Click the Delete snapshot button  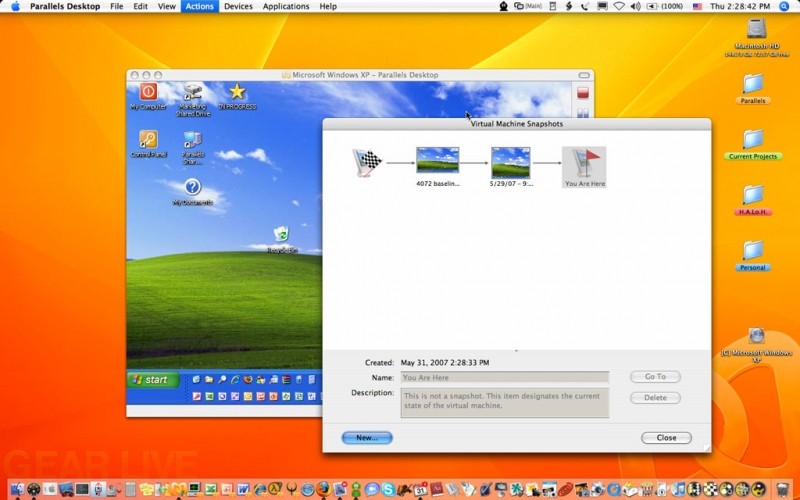[x=655, y=397]
